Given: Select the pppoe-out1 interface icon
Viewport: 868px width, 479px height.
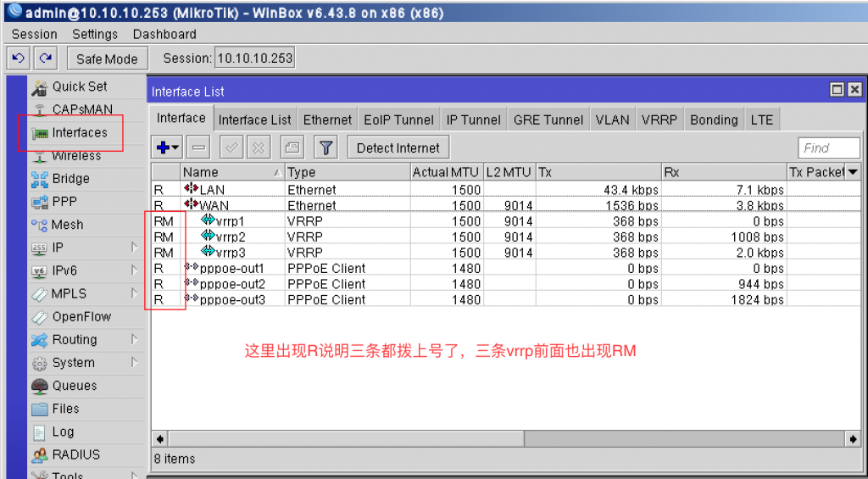Looking at the screenshot, I should coord(191,268).
